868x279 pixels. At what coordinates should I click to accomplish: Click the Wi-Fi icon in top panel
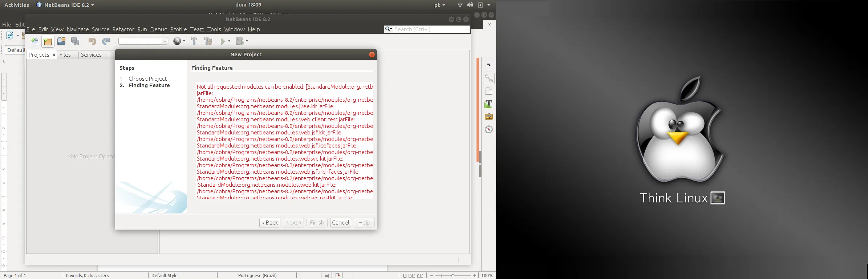point(460,5)
